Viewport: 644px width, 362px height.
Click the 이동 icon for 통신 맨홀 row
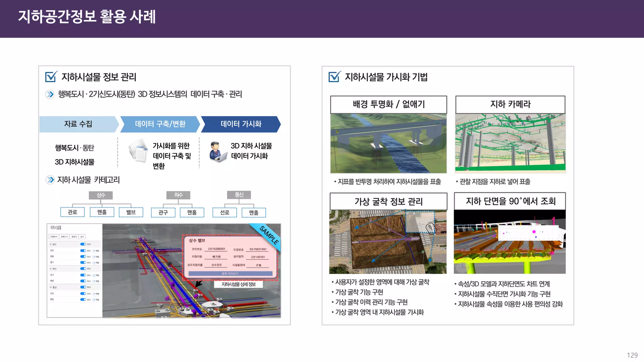coord(94,300)
